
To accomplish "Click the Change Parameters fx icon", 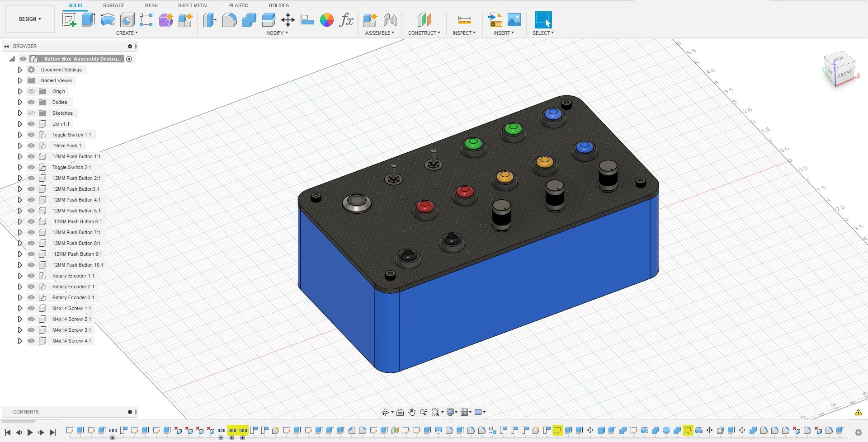I will [346, 20].
